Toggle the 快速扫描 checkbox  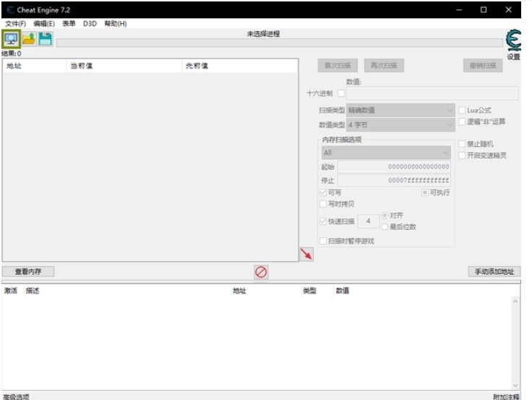pyautogui.click(x=323, y=221)
